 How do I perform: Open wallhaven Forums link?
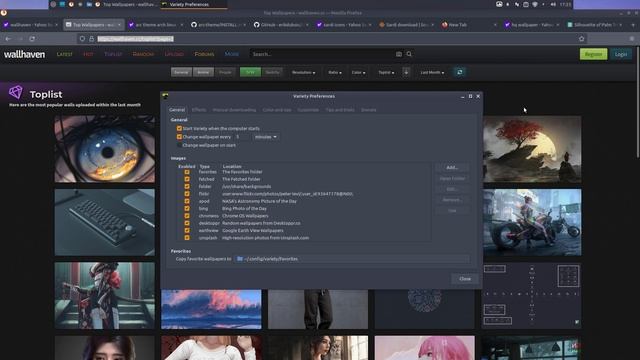click(x=204, y=54)
